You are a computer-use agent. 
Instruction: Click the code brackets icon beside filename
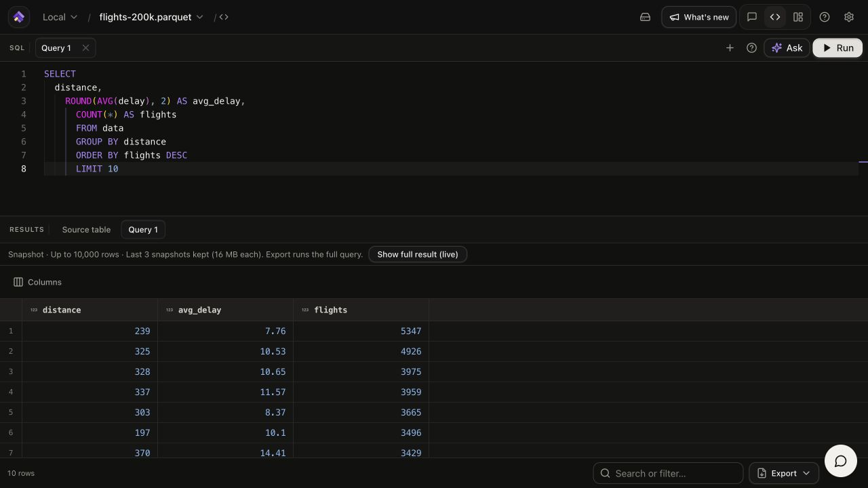click(x=224, y=17)
